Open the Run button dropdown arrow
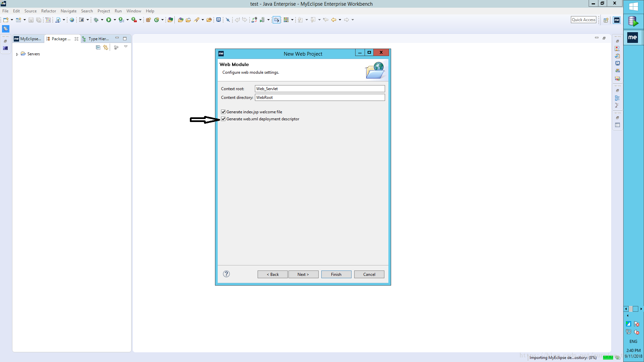This screenshot has height=362, width=644. click(115, 20)
